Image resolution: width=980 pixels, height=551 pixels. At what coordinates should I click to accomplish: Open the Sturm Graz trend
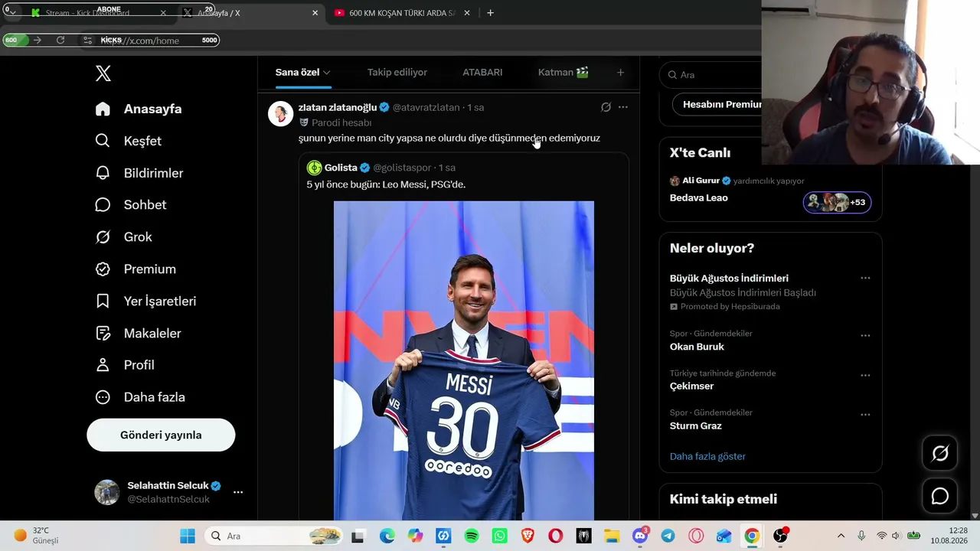coord(696,426)
